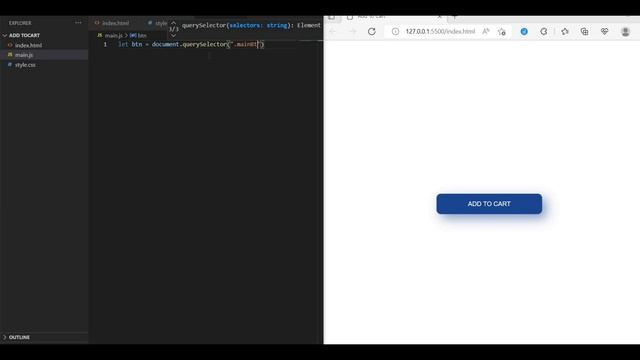The image size is (640, 360).
Task: Click the Read aloud icon in address bar
Action: pos(485,31)
